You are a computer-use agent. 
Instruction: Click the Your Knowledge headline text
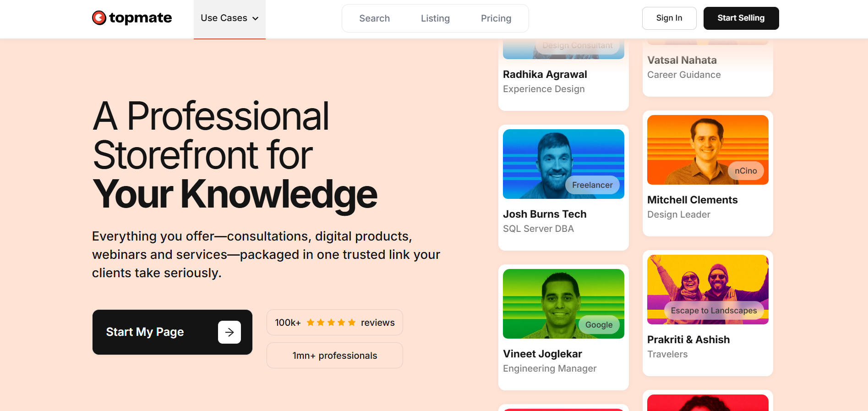[235, 194]
